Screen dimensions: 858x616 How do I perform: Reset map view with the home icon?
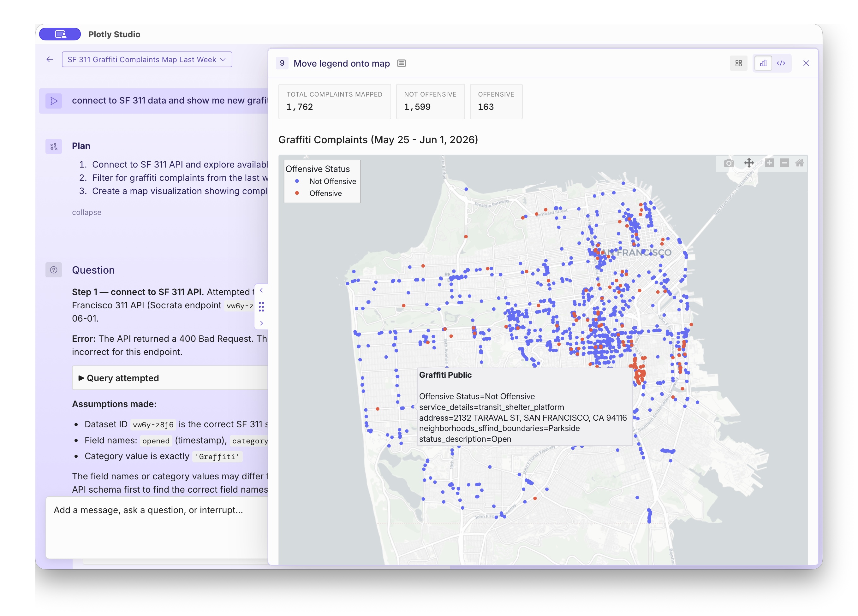(x=799, y=163)
